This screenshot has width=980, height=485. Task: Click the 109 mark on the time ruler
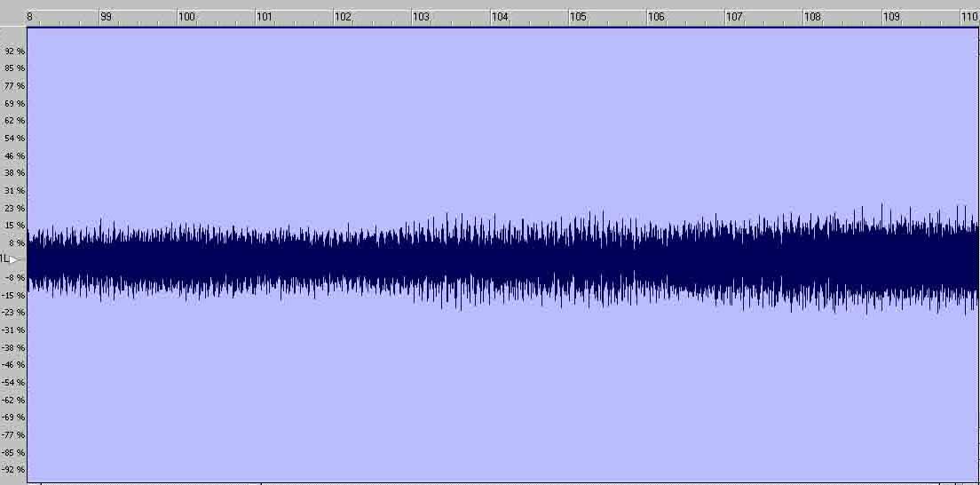click(x=891, y=17)
